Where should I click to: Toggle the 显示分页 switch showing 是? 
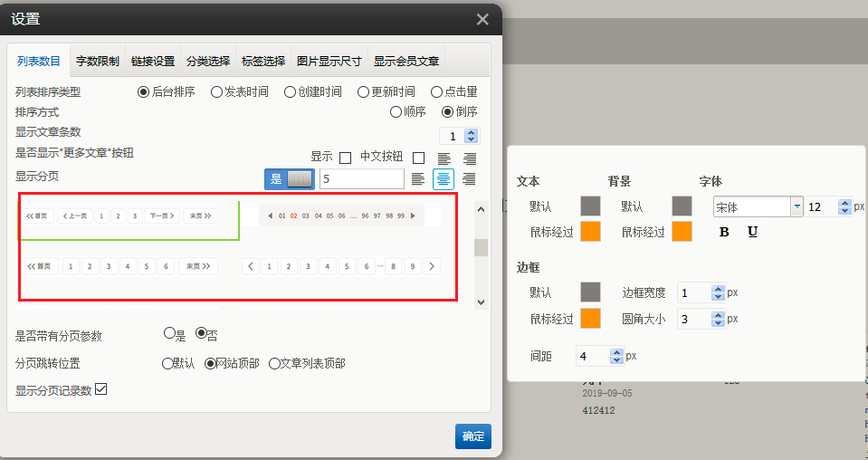point(290,179)
